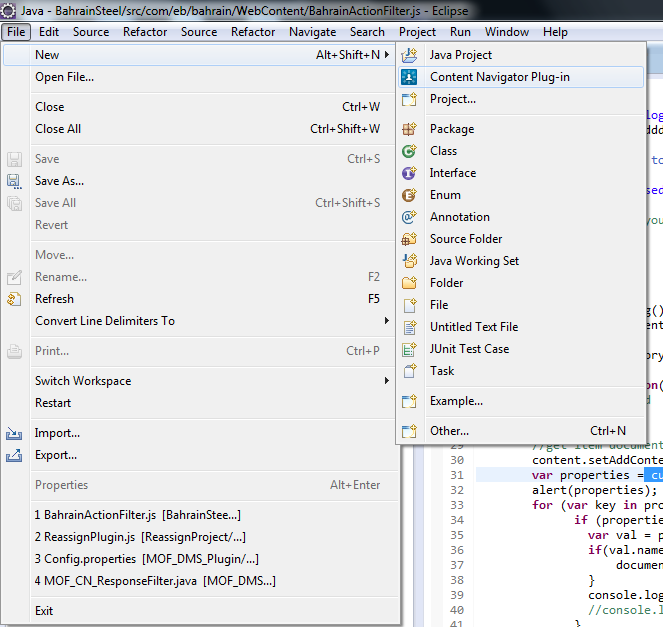Click line number 36 in editor gutter
663x627 pixels.
pos(457,550)
